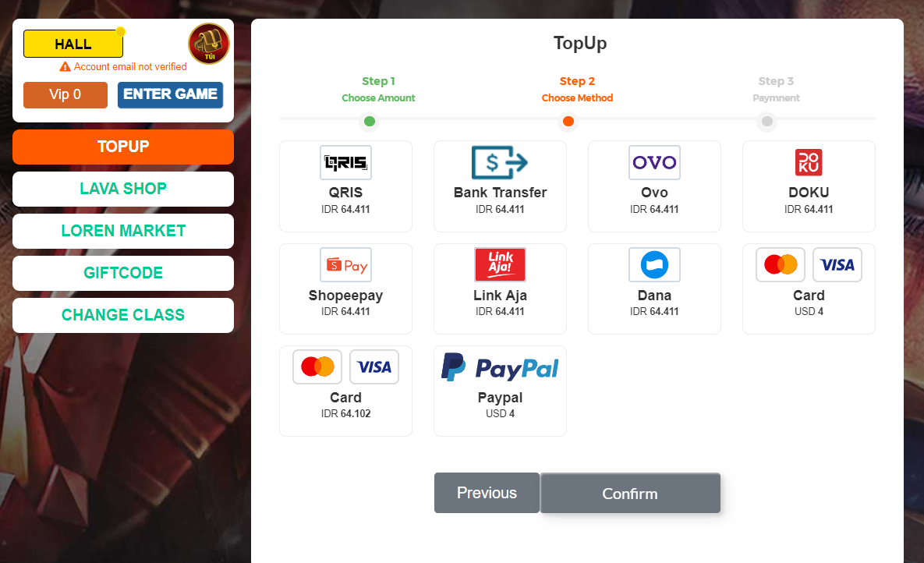This screenshot has height=563, width=924.
Task: Open the GIFTCODE section
Action: tap(123, 273)
